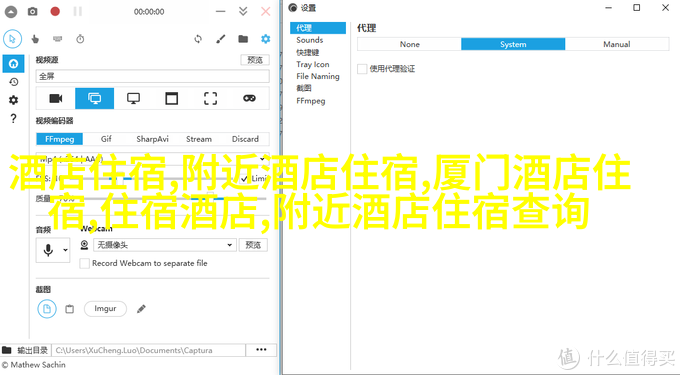Choose the System proxy option
Image resolution: width=680 pixels, height=375 pixels.
coord(513,44)
